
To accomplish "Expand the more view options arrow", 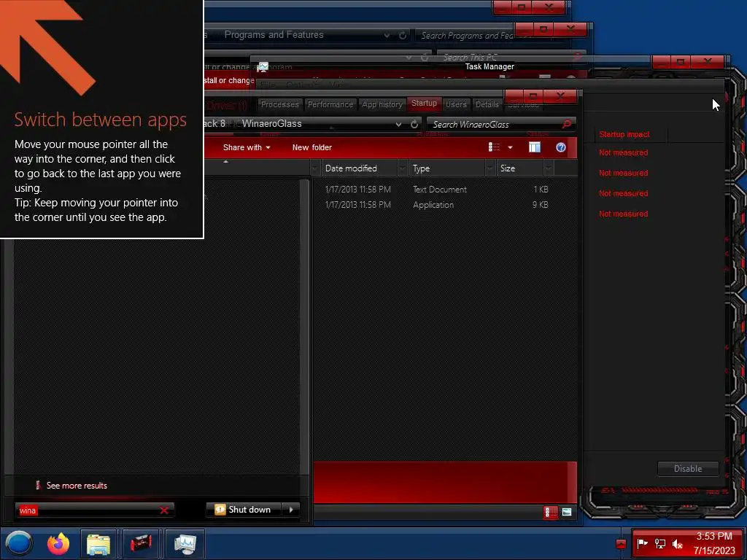I will point(510,147).
